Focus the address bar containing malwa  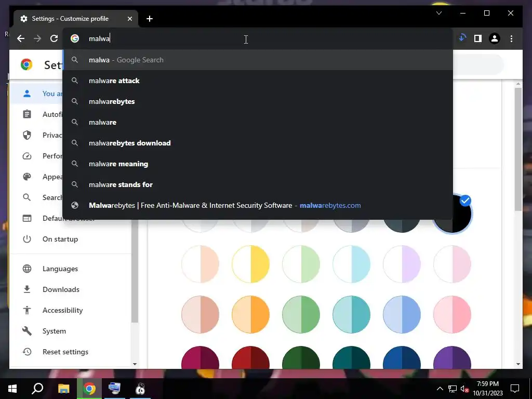click(258, 38)
